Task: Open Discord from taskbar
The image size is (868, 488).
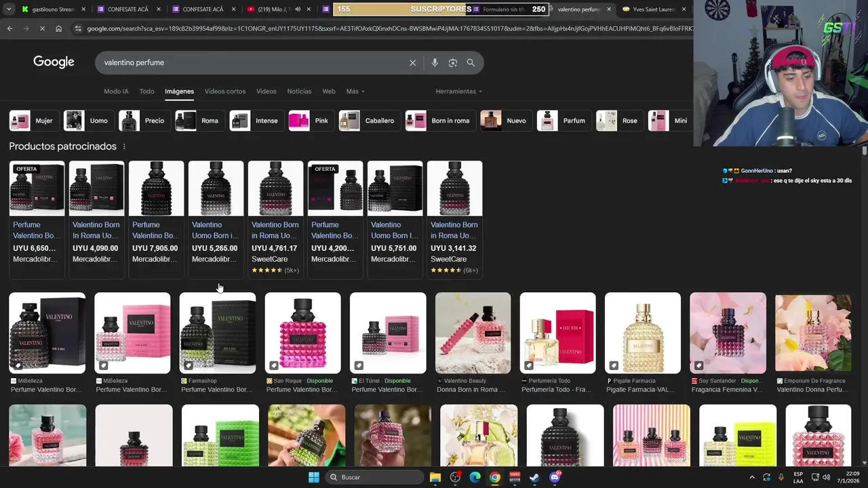Action: point(555,477)
